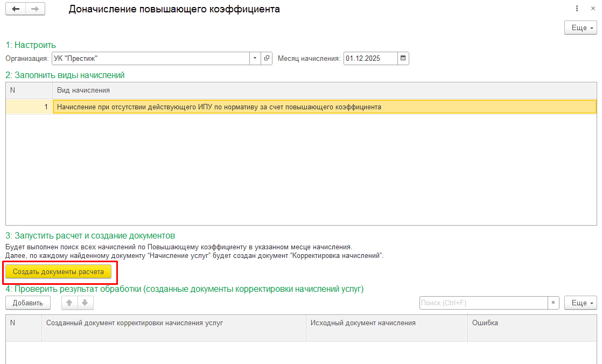Click the Вид начисления column header
Image resolution: width=602 pixels, height=364 pixels.
pyautogui.click(x=323, y=90)
